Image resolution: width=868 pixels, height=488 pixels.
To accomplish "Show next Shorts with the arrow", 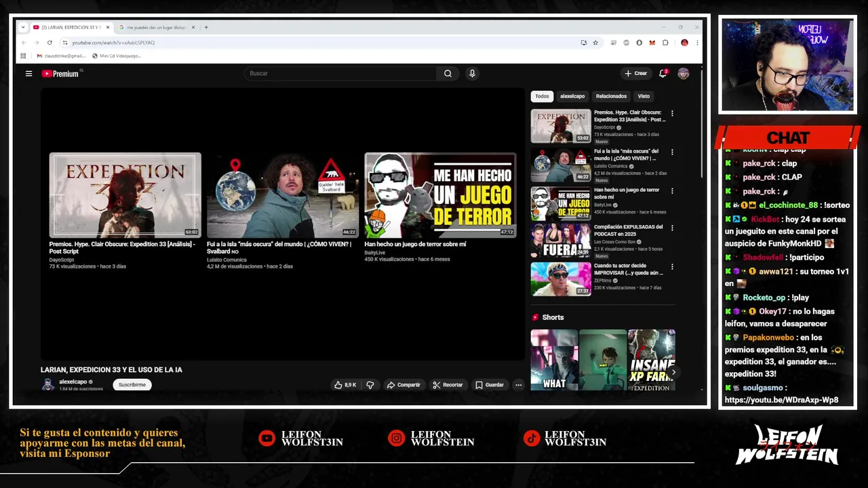I will [x=673, y=372].
